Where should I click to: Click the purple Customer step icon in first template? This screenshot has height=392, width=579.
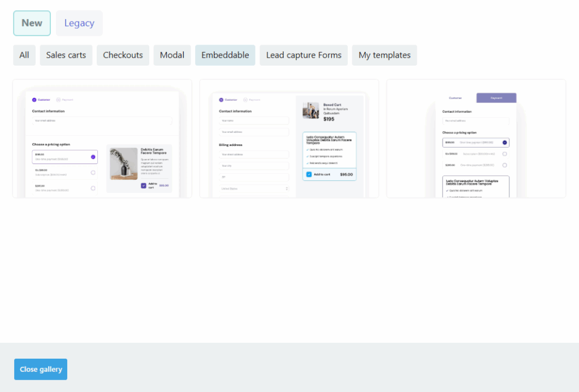[x=34, y=100]
